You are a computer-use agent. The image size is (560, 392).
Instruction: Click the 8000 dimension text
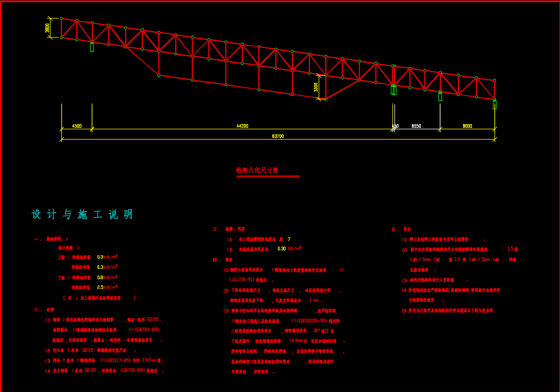467,126
